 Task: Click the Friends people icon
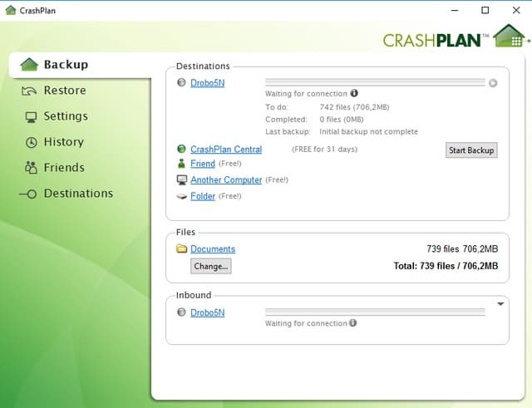point(31,168)
